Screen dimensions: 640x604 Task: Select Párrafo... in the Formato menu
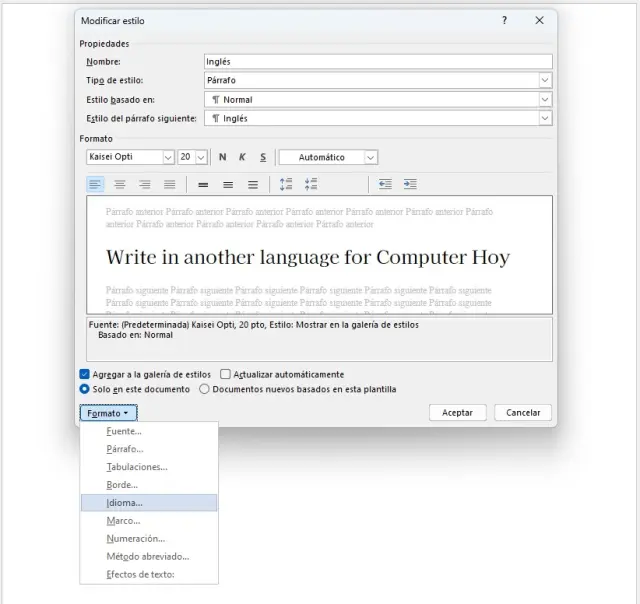[x=125, y=449]
